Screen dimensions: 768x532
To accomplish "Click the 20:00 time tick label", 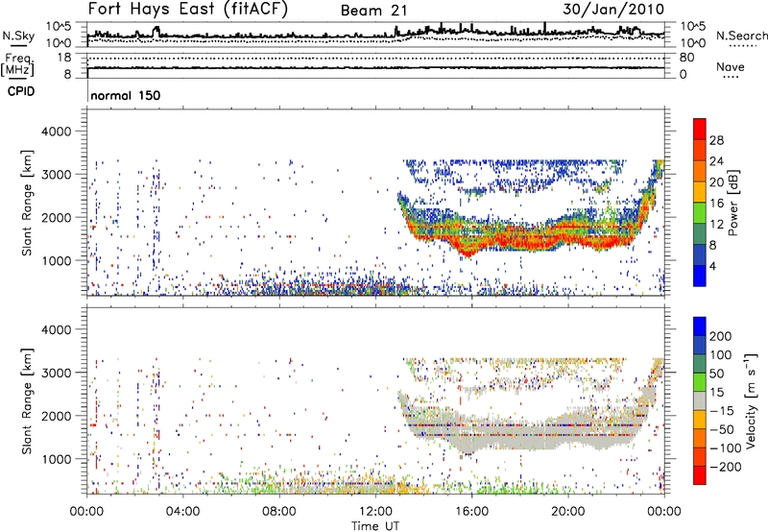I will coord(568,512).
